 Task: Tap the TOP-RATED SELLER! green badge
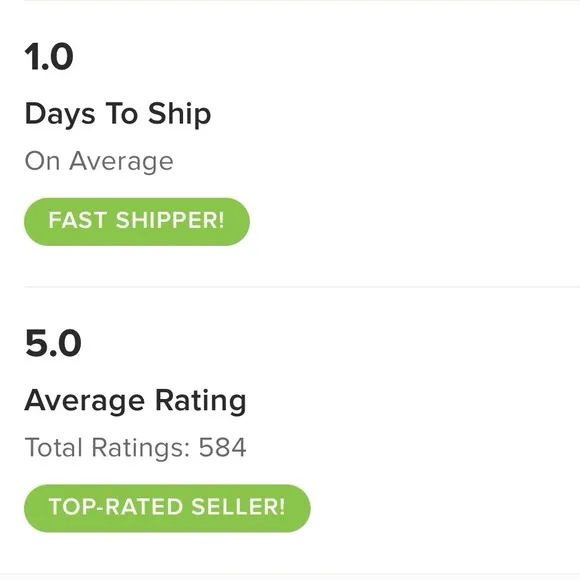point(167,508)
